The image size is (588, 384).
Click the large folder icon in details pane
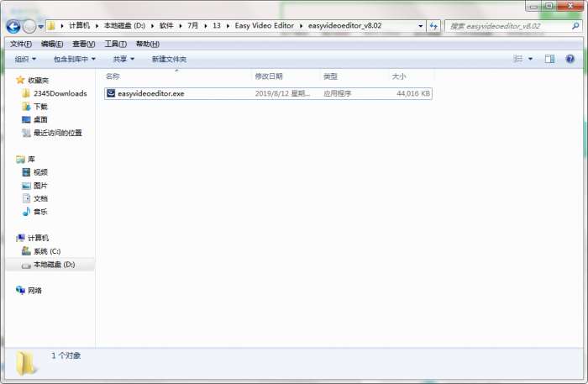[x=26, y=363]
